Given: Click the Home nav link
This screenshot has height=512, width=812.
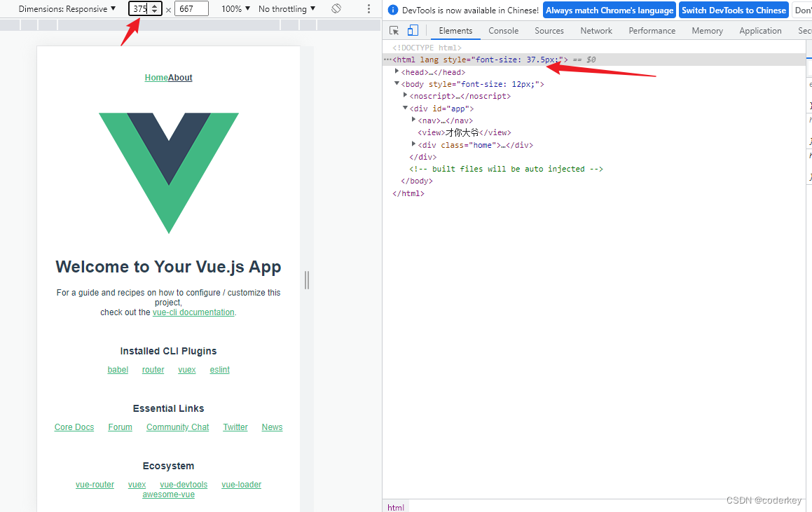Looking at the screenshot, I should pyautogui.click(x=156, y=78).
